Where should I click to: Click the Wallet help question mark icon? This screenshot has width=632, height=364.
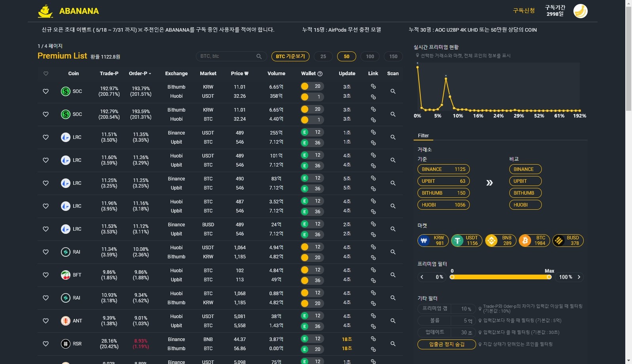coord(320,74)
